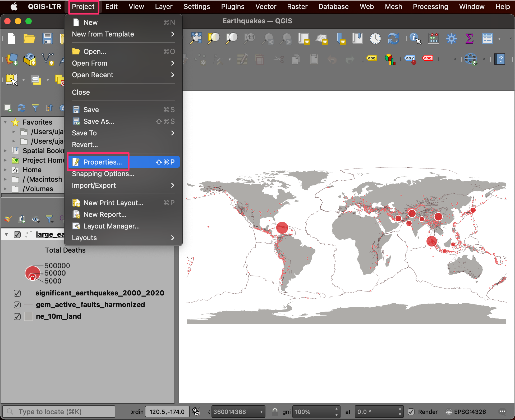Click the Layer Diagram Options icon

390,59
